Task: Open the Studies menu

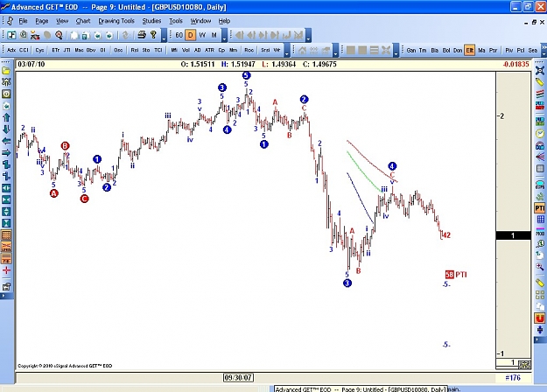Action: click(x=151, y=21)
